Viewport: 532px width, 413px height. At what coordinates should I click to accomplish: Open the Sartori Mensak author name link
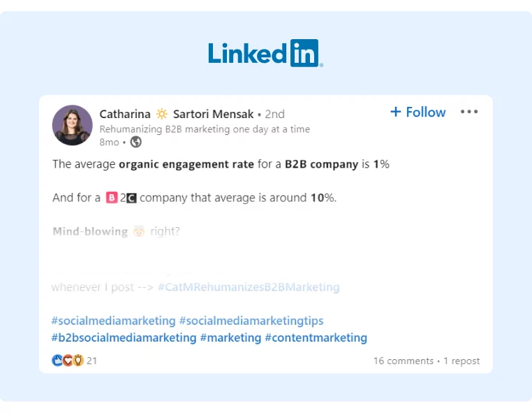[x=213, y=114]
